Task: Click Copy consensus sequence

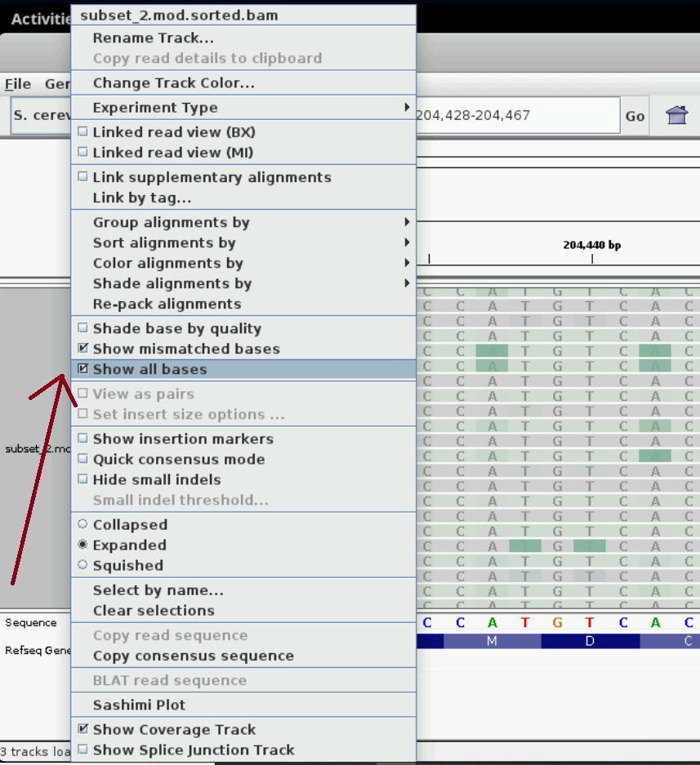Action: tap(193, 656)
